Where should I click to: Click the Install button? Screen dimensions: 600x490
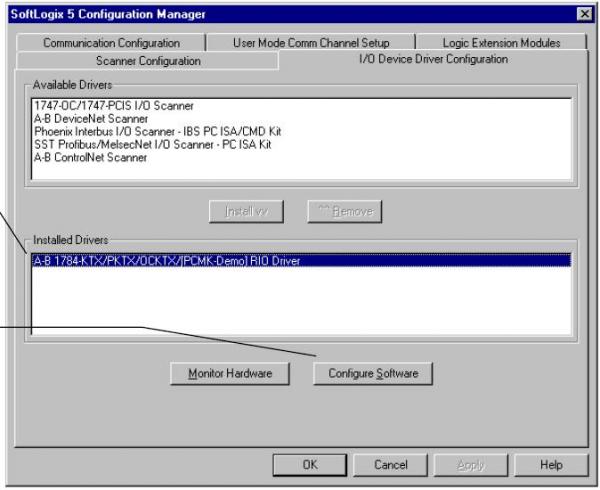[x=246, y=211]
